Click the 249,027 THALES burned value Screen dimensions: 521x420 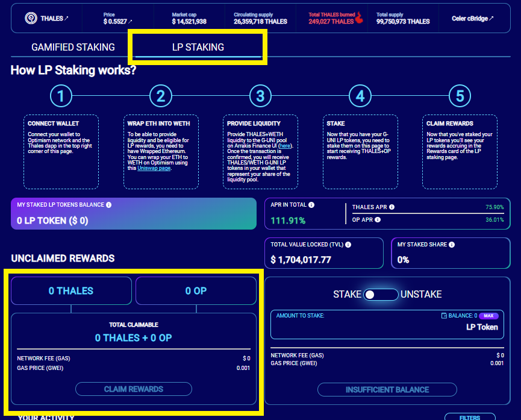tap(331, 22)
